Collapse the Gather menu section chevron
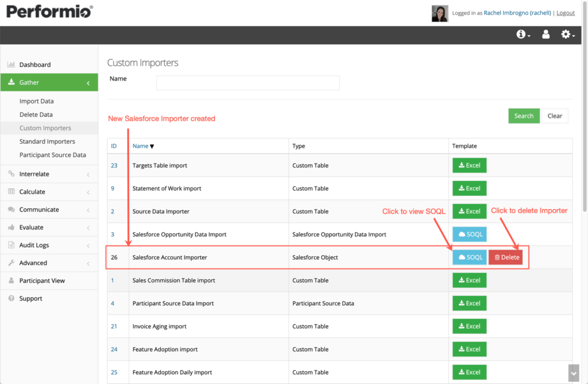 coord(88,83)
